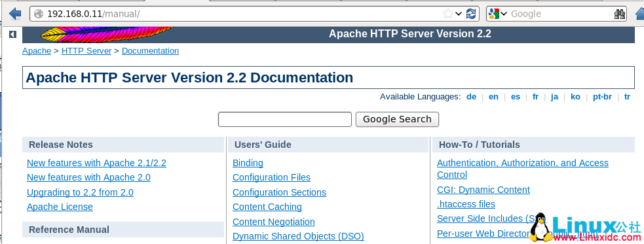
Task: Open the Content Caching link
Action: click(267, 207)
